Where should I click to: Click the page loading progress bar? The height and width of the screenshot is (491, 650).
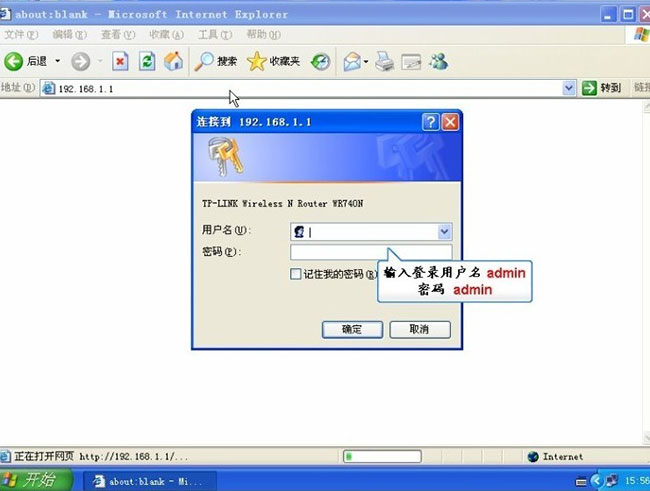click(x=382, y=457)
